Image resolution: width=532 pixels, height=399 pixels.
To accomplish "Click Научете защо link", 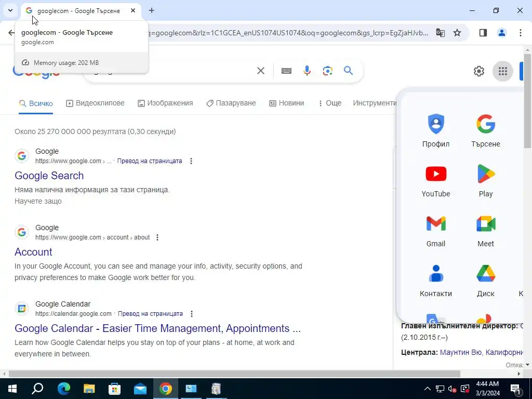I will 38,201.
